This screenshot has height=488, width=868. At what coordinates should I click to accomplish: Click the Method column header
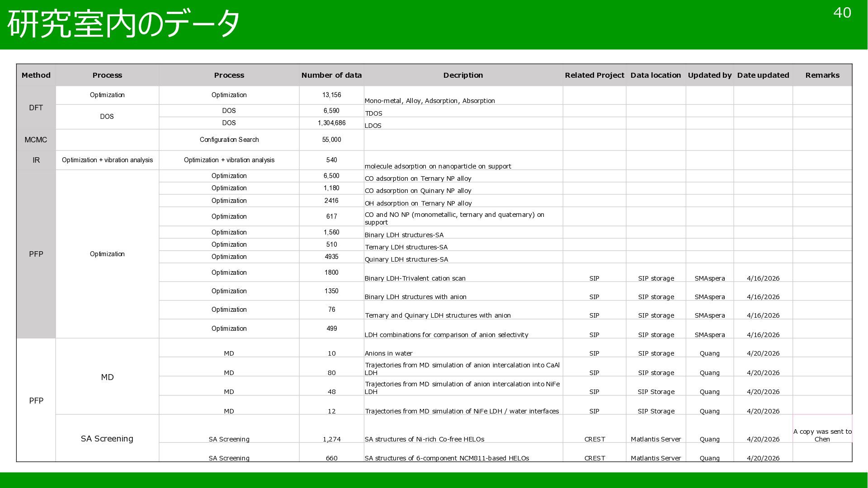[36, 75]
